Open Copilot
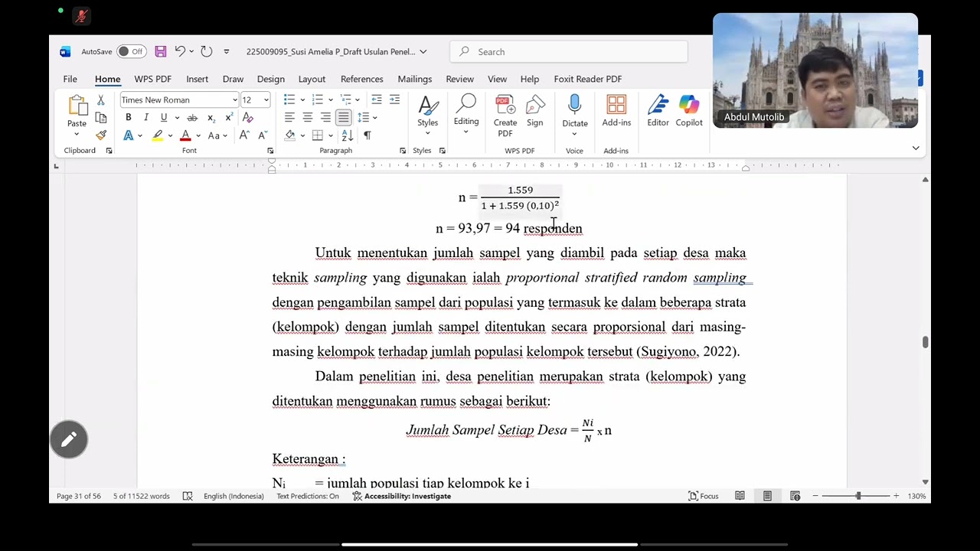Screen dimensions: 980x551 [689, 112]
